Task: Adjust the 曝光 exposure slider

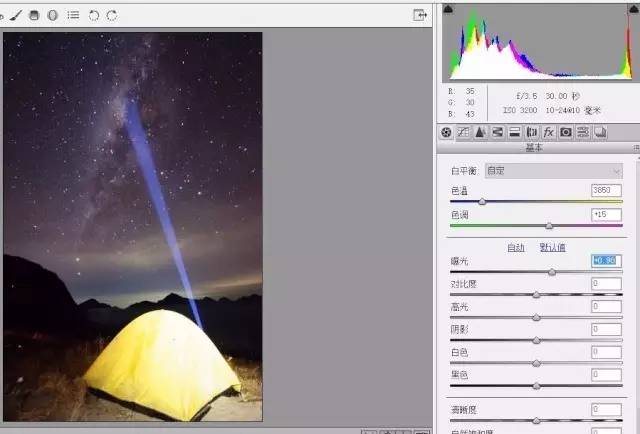Action: [x=552, y=272]
